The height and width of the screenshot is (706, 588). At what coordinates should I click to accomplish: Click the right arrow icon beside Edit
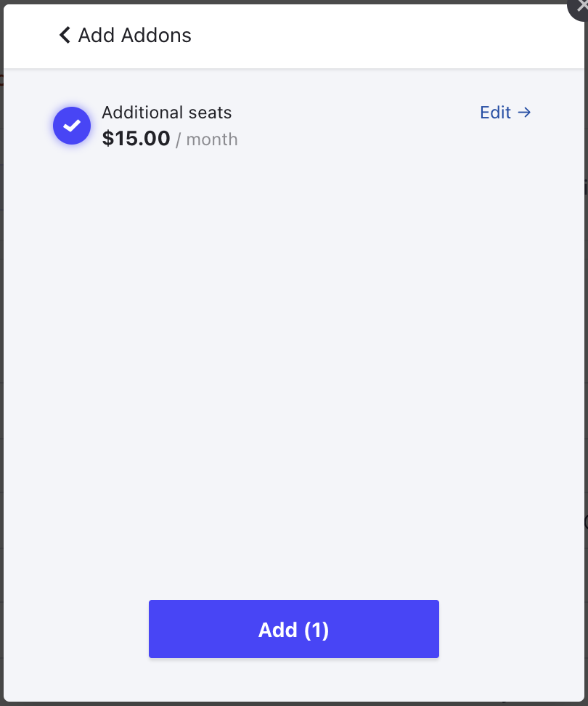(x=525, y=113)
